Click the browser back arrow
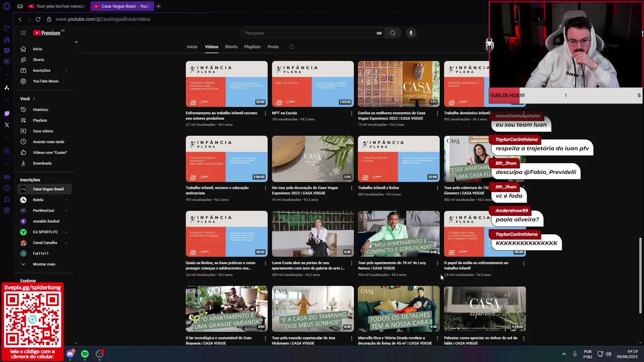The height and width of the screenshot is (362, 644). (20, 19)
